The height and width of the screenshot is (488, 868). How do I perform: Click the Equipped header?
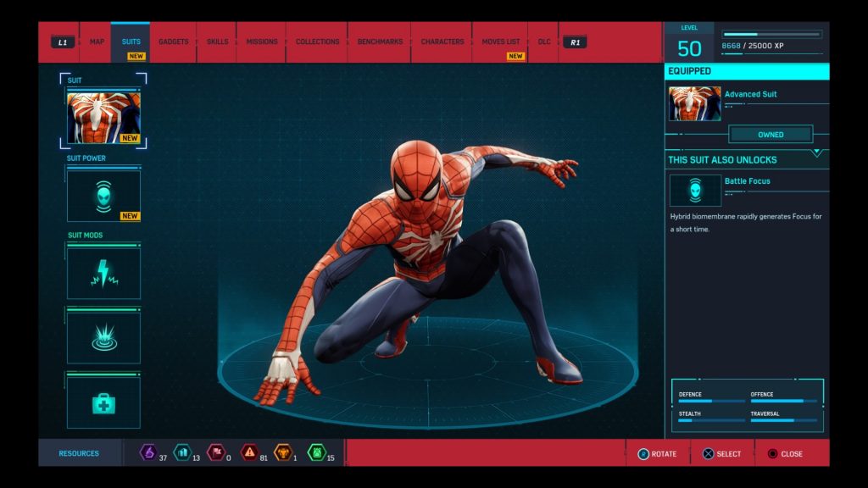coord(747,71)
